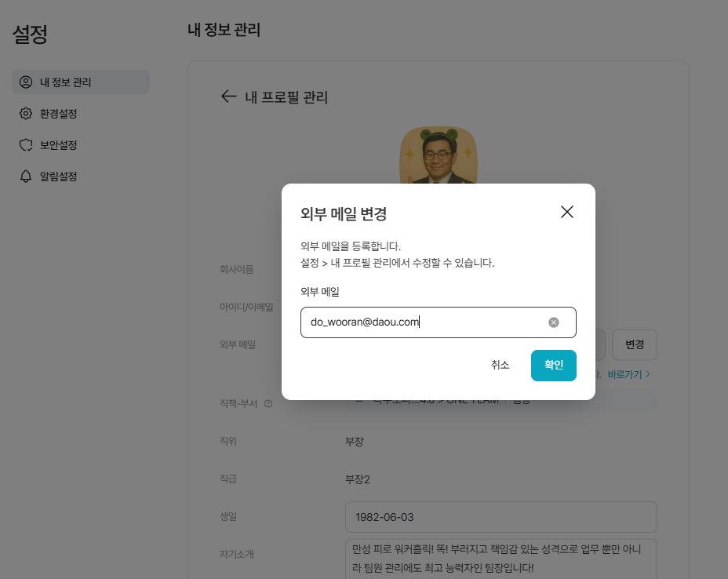Click into the 외부 메일 input field

click(x=424, y=322)
